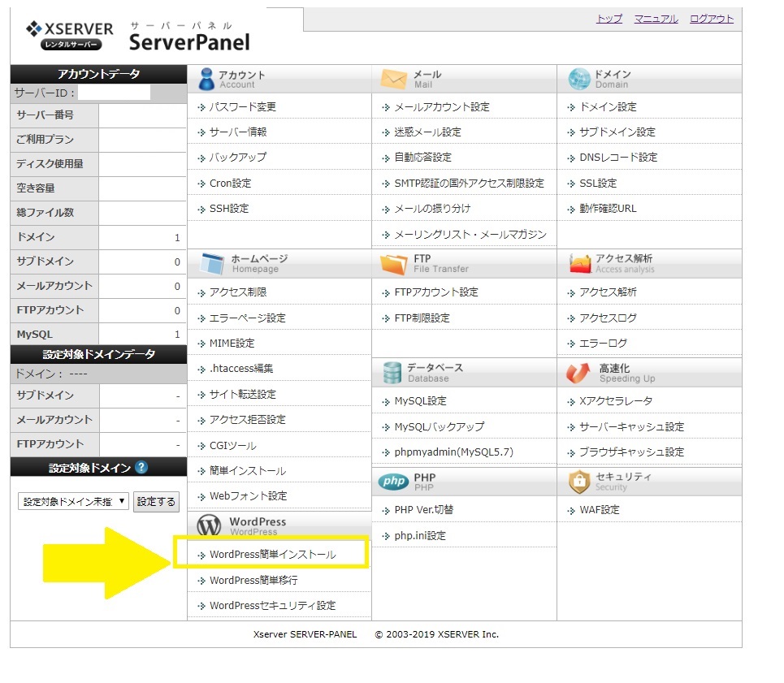This screenshot has height=683, width=784.
Task: Open メールの振り分け
Action: pyautogui.click(x=432, y=209)
